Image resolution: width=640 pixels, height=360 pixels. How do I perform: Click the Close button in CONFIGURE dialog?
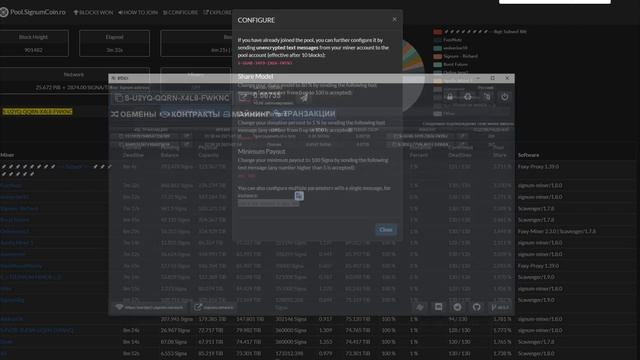point(386,230)
